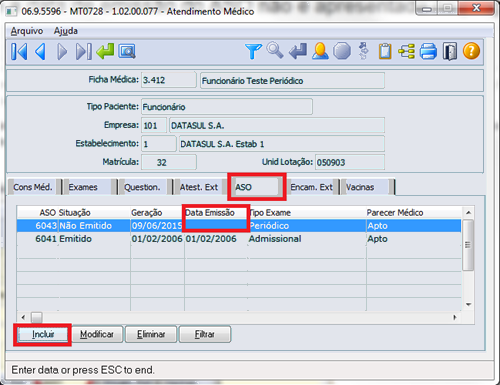Switch to the Encam. Ext tab
Image resolution: width=500 pixels, height=385 pixels.
312,187
